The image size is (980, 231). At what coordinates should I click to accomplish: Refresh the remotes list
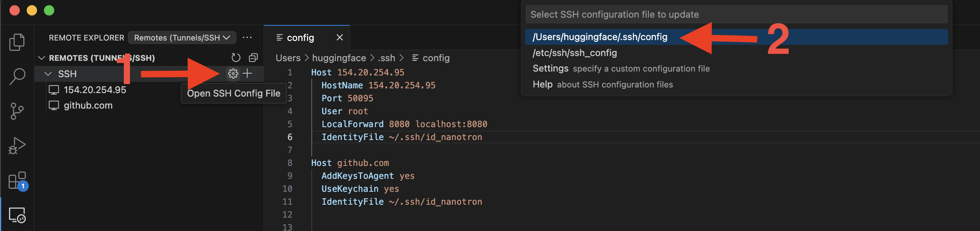[236, 58]
